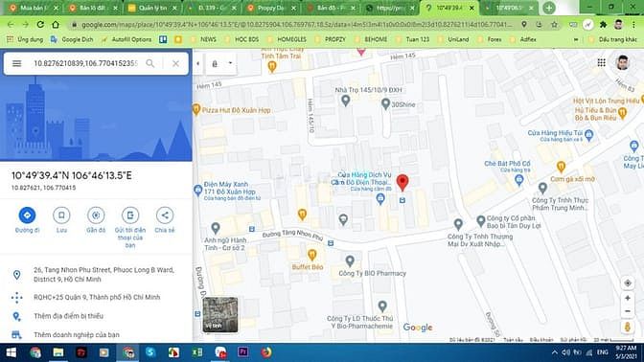
Task: Open the NEWS bookmark folder
Action: coord(204,39)
